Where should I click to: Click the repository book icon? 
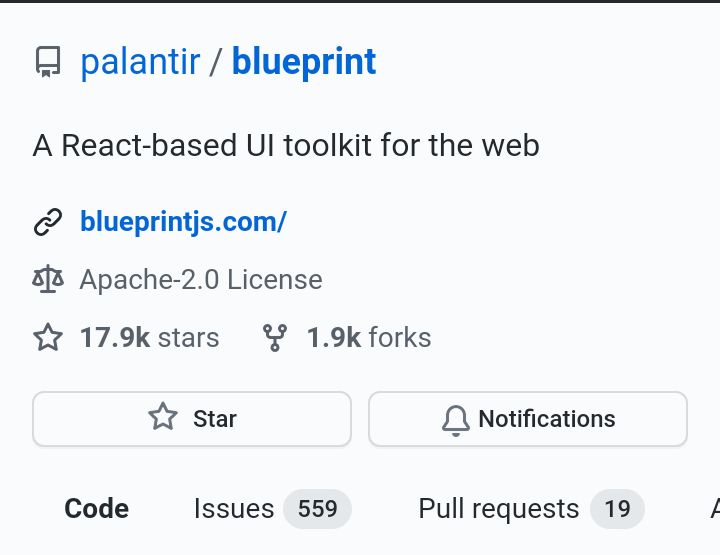point(48,62)
